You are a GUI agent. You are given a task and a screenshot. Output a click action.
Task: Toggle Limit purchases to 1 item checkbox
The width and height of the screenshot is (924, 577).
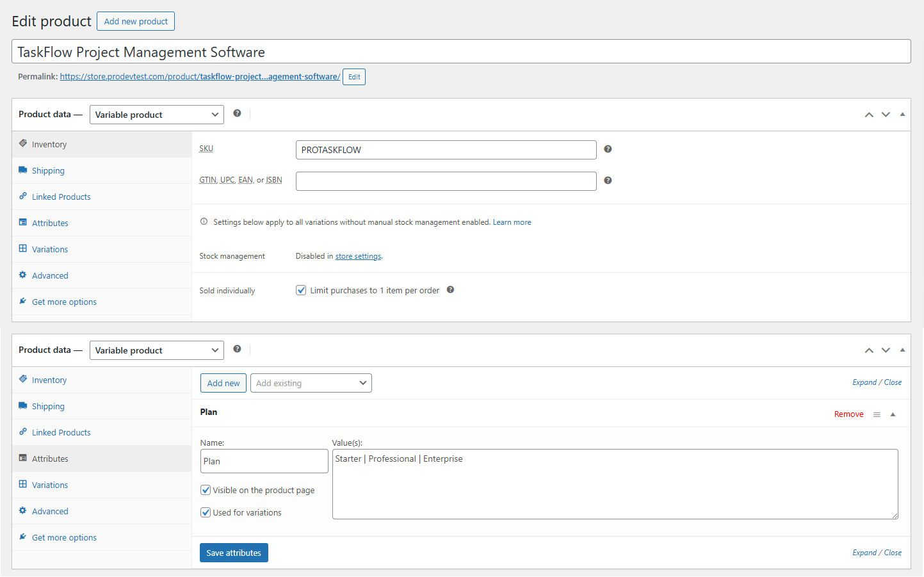[301, 290]
